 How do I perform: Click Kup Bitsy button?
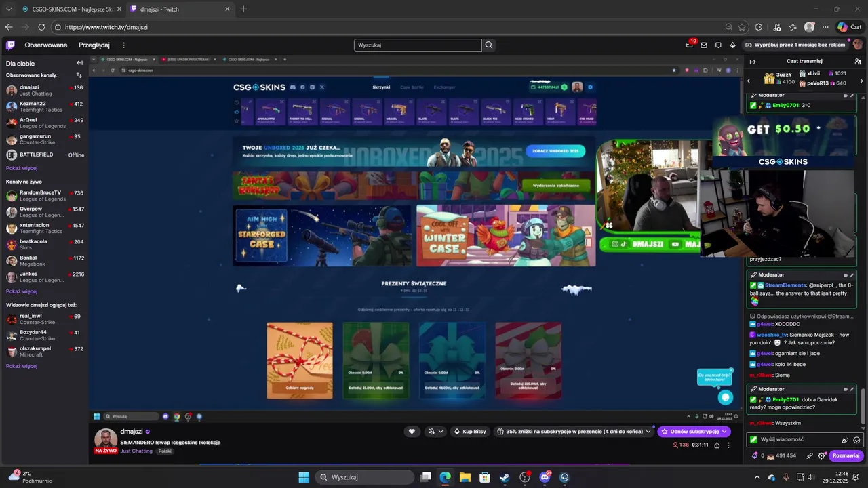click(x=470, y=431)
